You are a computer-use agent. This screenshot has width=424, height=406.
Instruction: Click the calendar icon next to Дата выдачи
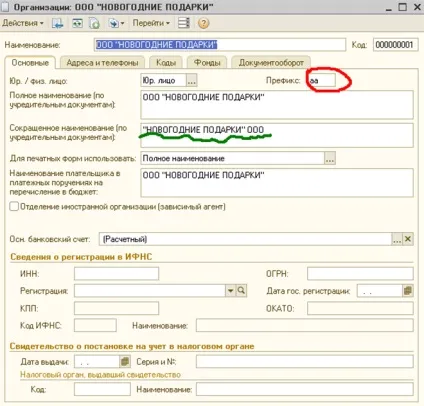(124, 361)
